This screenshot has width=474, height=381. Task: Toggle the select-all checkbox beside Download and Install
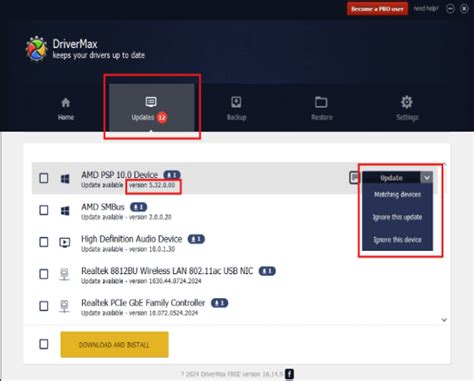tap(44, 344)
